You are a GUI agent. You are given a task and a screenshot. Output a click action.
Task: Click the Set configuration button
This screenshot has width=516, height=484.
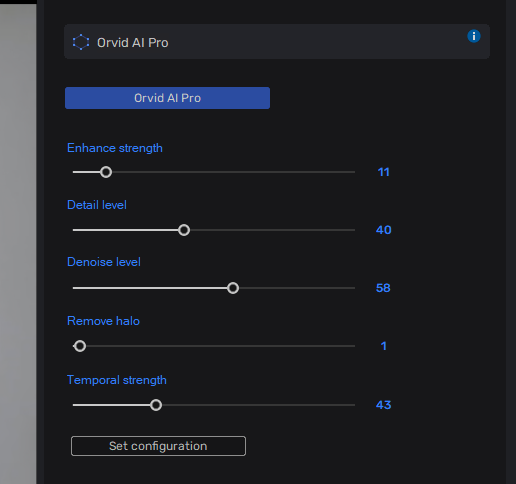coord(158,446)
